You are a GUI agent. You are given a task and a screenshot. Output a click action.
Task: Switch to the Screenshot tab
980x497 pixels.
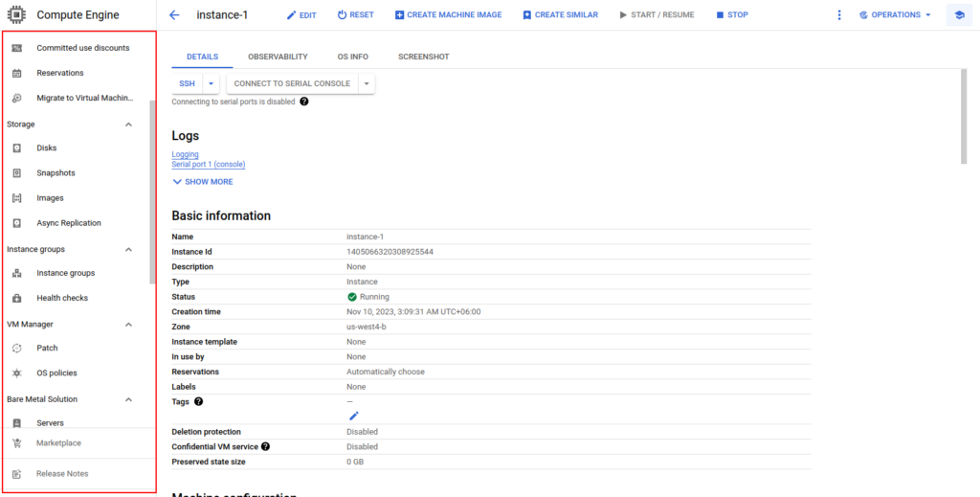424,56
